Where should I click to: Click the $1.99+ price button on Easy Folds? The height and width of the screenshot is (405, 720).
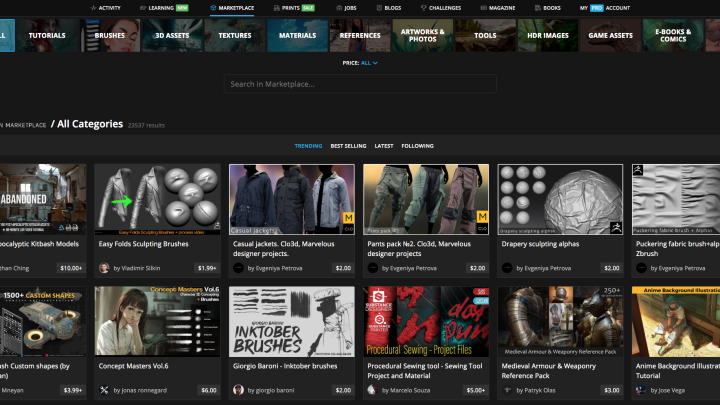pyautogui.click(x=205, y=268)
